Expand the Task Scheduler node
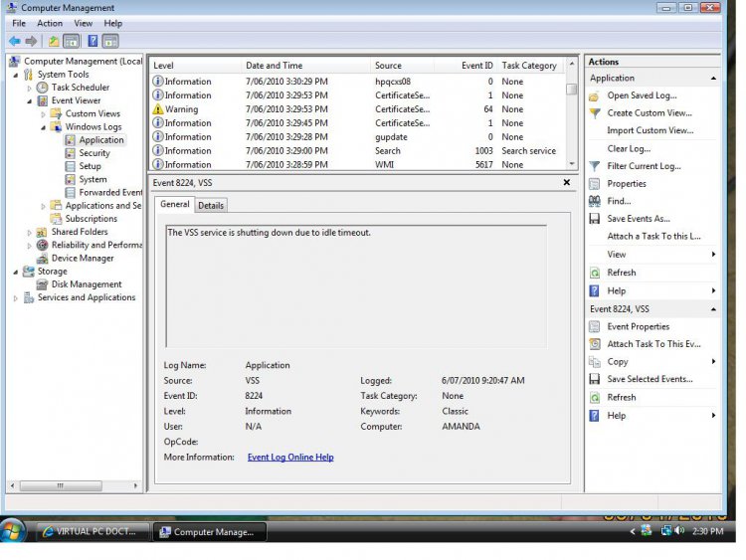This screenshot has height=560, width=746. 30,88
